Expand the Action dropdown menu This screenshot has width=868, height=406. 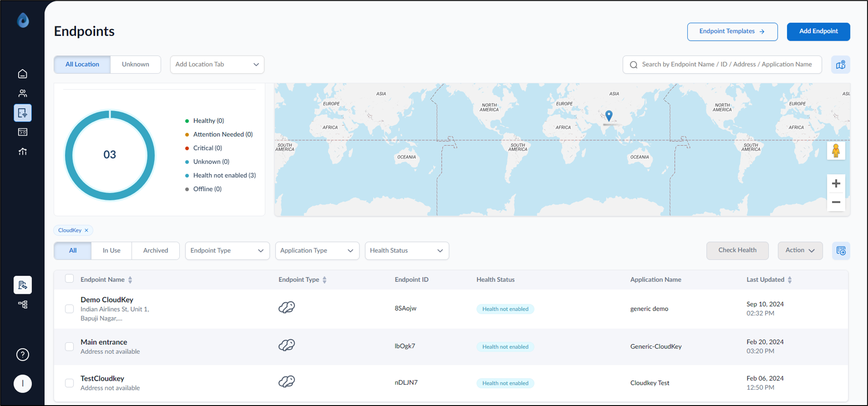coord(800,250)
